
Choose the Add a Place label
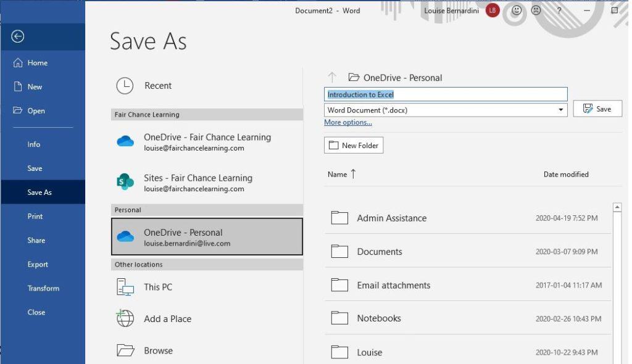pyautogui.click(x=168, y=319)
